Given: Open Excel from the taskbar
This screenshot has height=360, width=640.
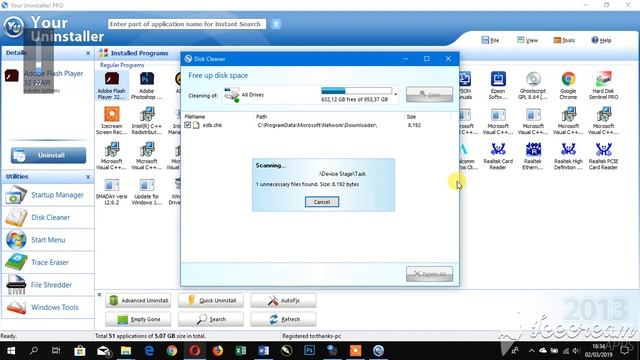Looking at the screenshot, I should click(241, 351).
